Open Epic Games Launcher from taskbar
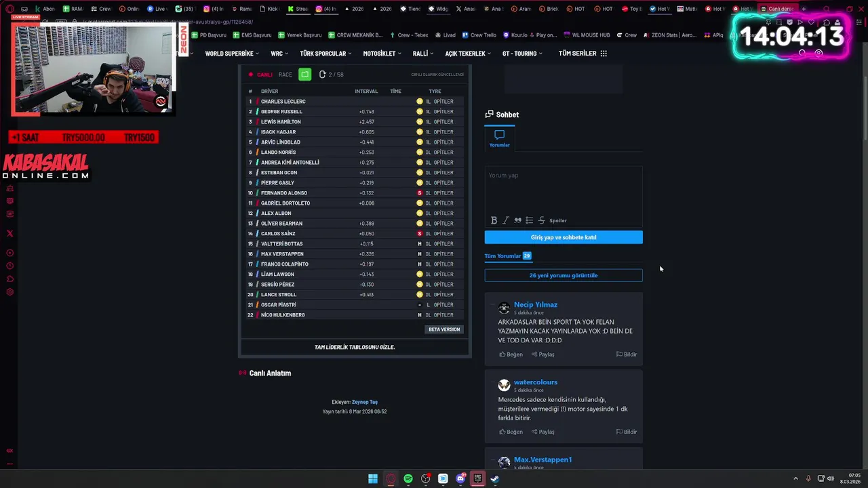 coord(477,479)
